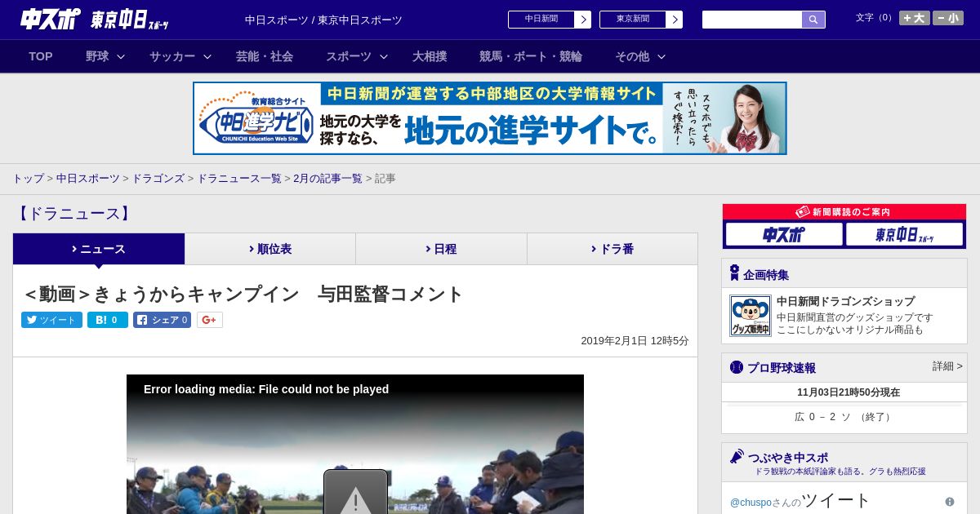Select the ニュース tab

(99, 249)
